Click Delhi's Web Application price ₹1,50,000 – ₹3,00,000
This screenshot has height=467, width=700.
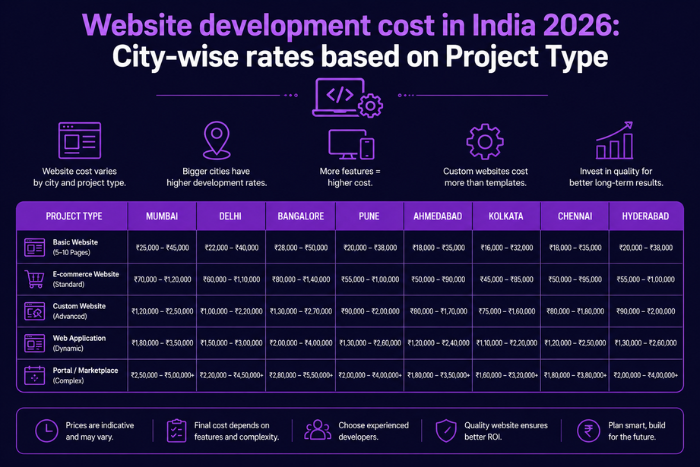231,343
